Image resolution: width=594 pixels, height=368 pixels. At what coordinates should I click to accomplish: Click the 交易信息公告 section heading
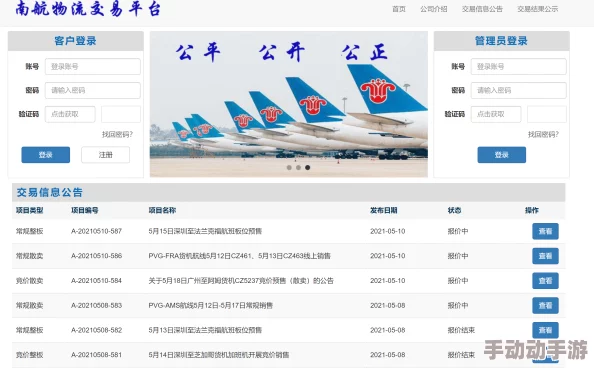(x=49, y=193)
